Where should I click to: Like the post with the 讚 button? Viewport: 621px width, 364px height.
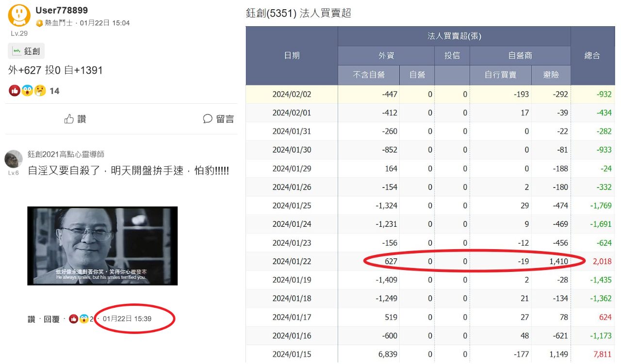click(x=75, y=119)
